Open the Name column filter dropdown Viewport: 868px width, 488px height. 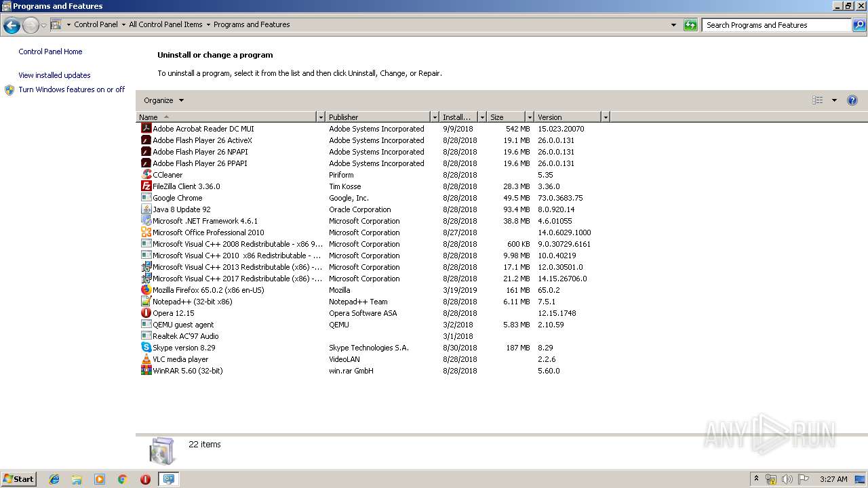tap(321, 117)
